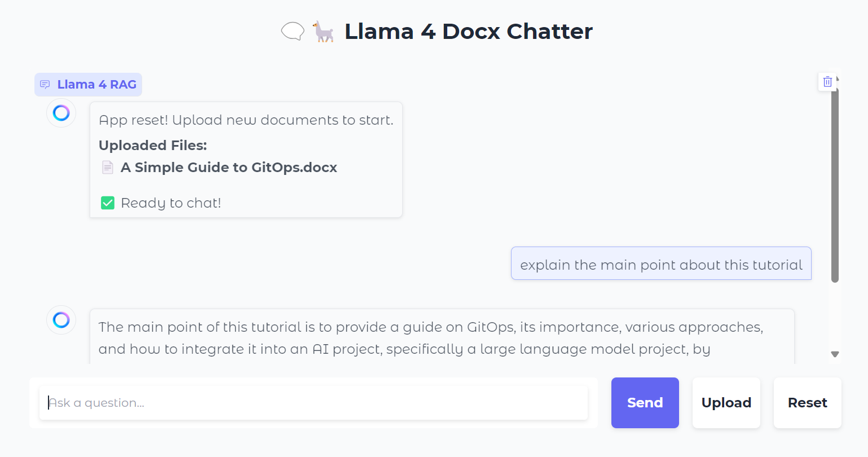Image resolution: width=868 pixels, height=457 pixels.
Task: Click the llama emoji in the header
Action: 324,32
